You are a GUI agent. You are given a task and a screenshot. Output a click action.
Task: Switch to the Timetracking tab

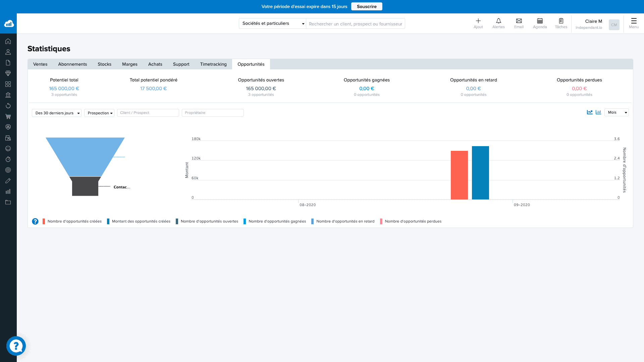pos(213,64)
